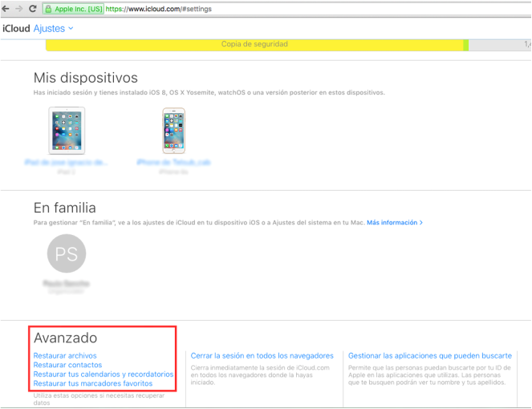Open the blurred iPad device name link
532x409 pixels.
(x=66, y=163)
